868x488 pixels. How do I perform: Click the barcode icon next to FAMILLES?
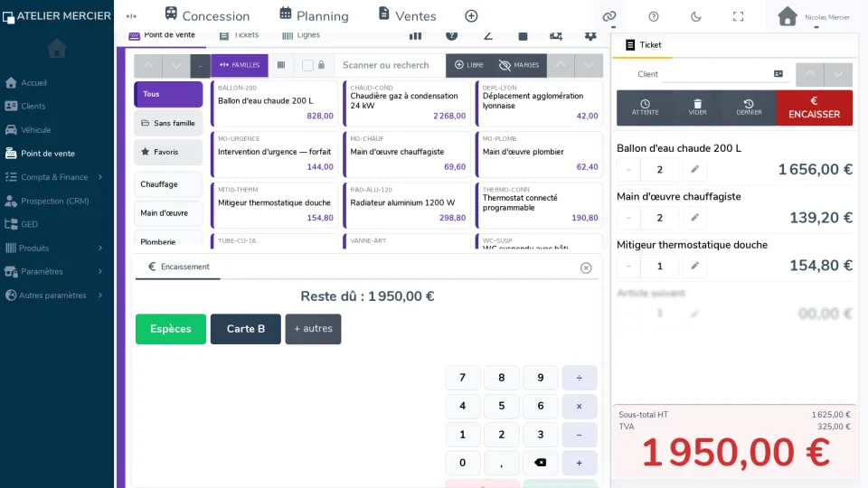click(281, 65)
